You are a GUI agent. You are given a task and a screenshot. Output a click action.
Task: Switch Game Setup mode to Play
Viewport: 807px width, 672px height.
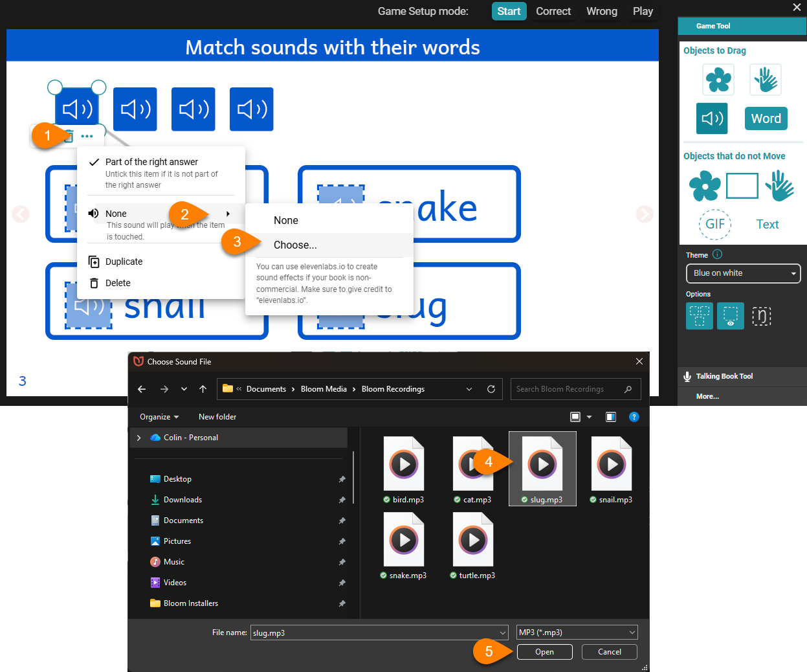point(642,11)
